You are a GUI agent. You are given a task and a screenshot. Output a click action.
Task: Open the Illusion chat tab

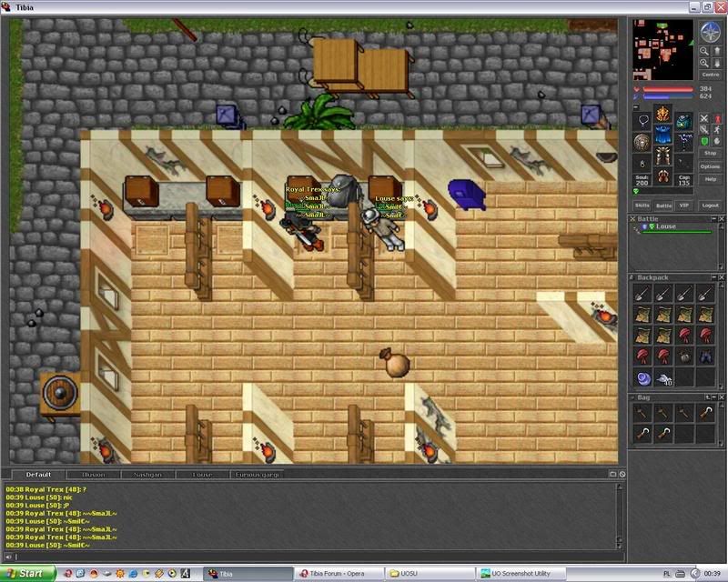pyautogui.click(x=93, y=475)
